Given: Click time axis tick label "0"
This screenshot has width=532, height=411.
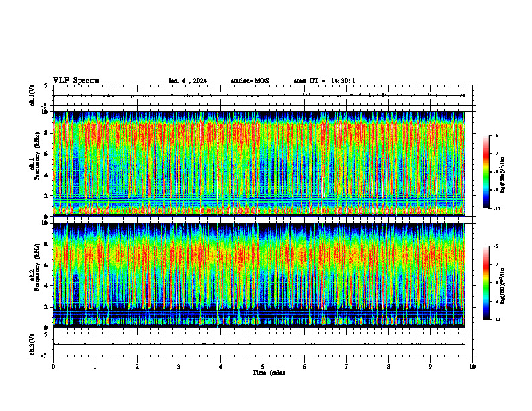Looking at the screenshot, I should 53,367.
